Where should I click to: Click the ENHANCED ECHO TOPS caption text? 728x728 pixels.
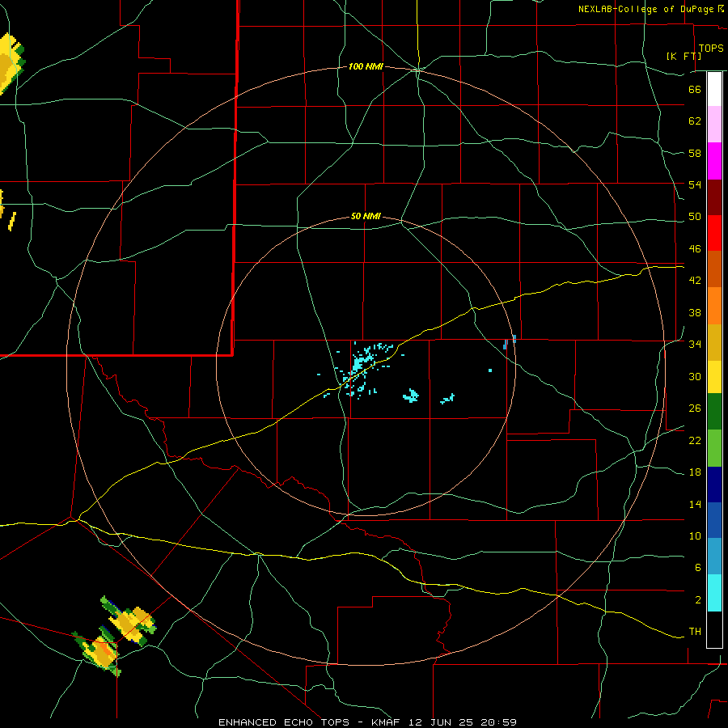click(x=284, y=722)
